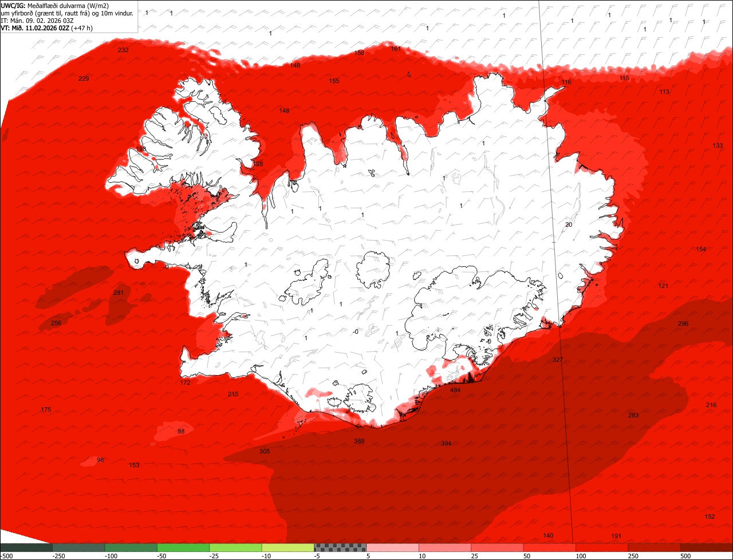
Task: Select the value 216 near the east edge
Action: (x=711, y=405)
